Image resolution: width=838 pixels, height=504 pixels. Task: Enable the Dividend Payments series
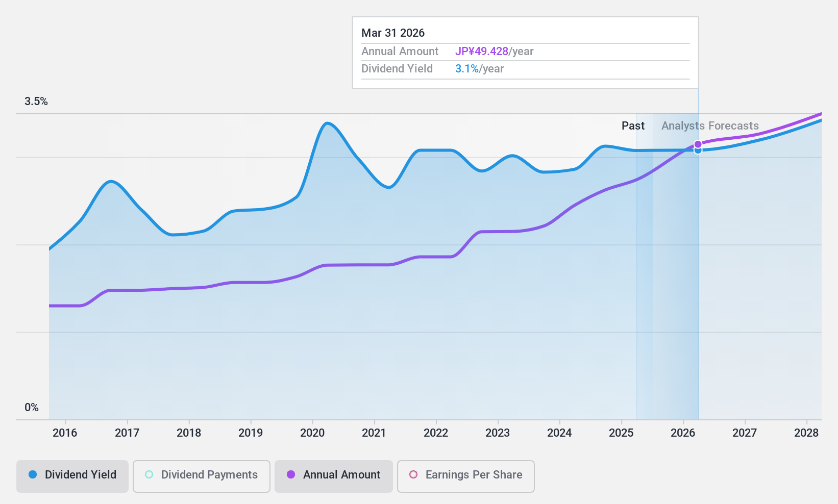(202, 476)
